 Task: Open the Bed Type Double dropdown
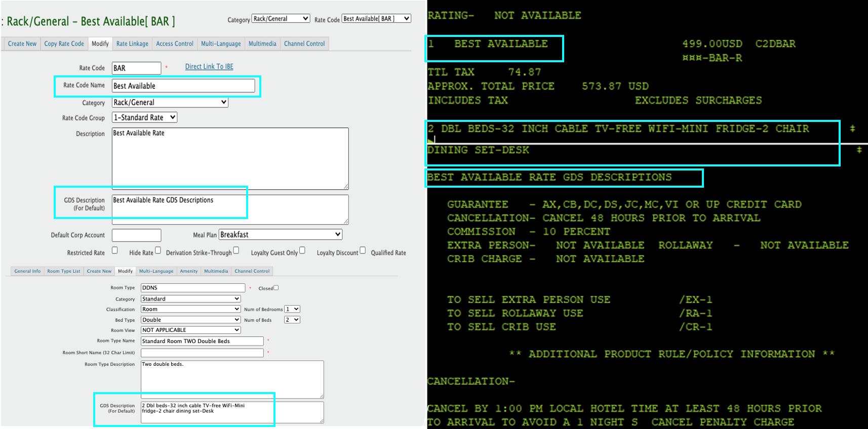tap(190, 320)
